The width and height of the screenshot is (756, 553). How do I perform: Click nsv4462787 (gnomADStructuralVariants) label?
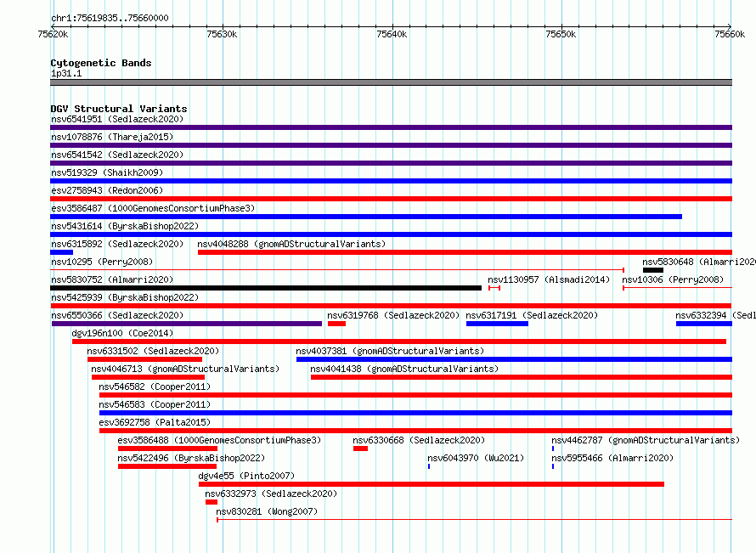646,440
